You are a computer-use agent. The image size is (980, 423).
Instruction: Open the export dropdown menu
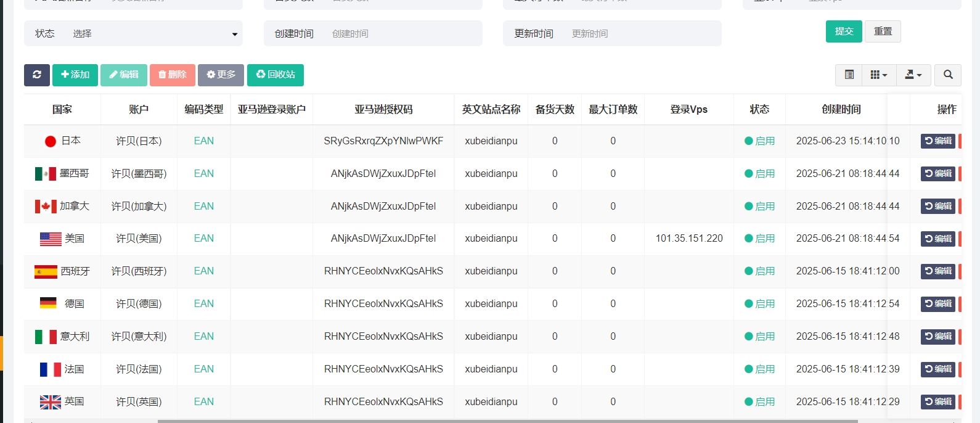(x=913, y=75)
